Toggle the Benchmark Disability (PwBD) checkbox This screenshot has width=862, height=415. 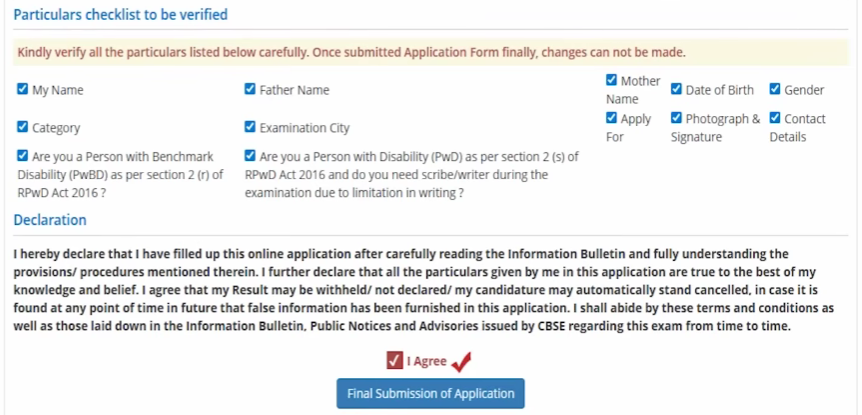click(x=23, y=156)
